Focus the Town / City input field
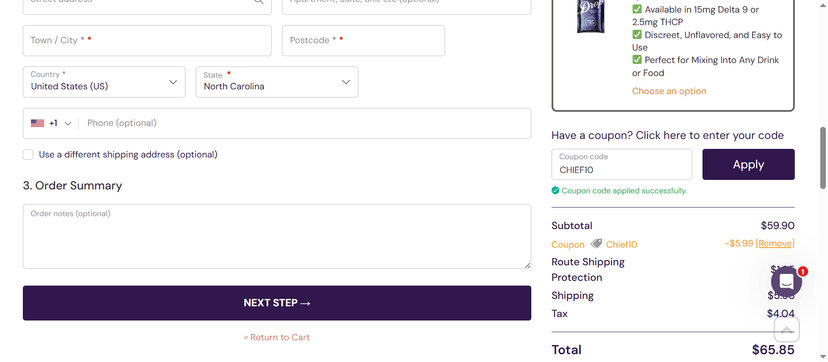This screenshot has height=362, width=828. 147,41
